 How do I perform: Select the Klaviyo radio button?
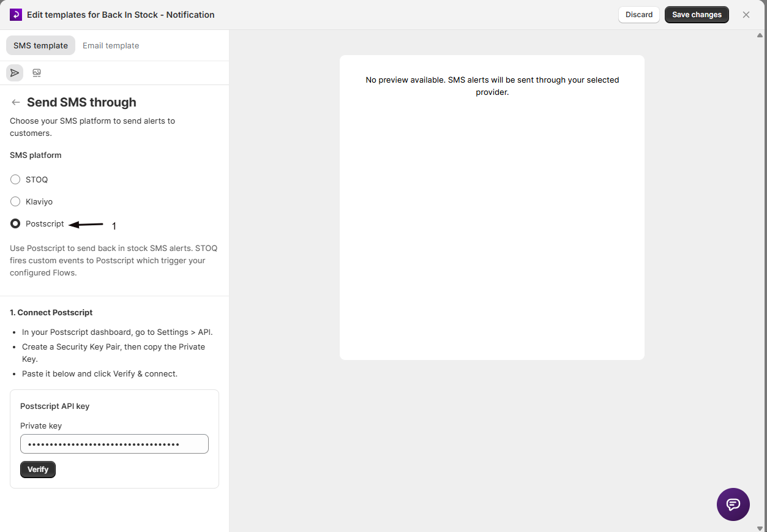click(x=15, y=201)
